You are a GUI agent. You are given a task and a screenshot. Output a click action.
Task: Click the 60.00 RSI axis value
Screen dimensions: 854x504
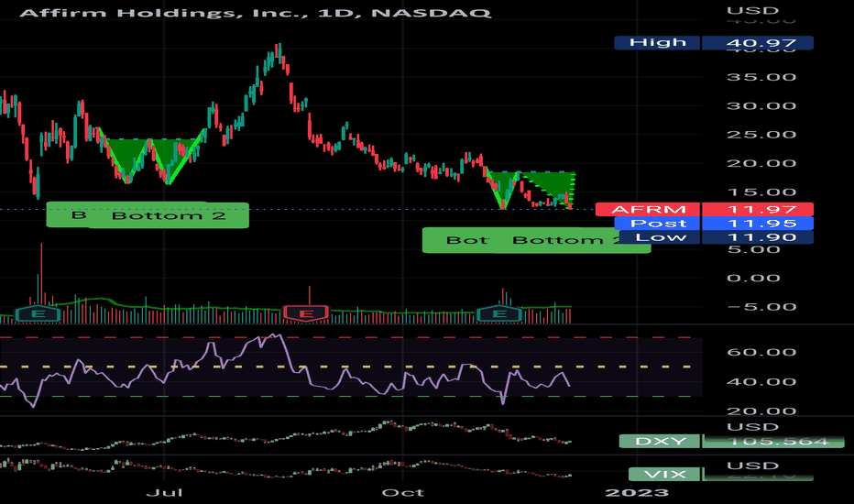point(761,352)
